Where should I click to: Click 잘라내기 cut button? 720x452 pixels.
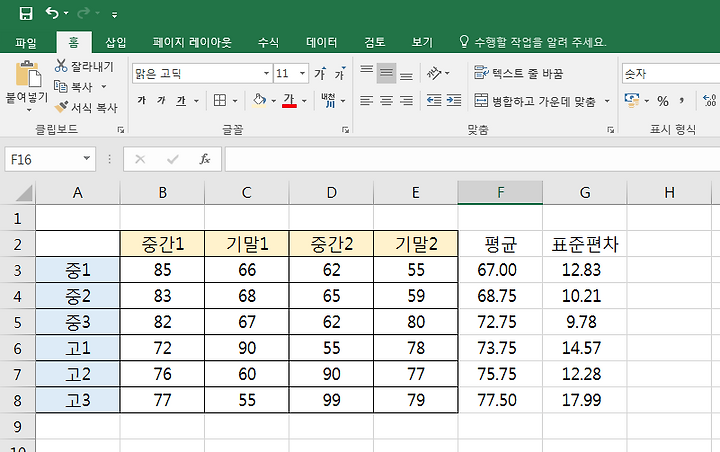coord(84,66)
